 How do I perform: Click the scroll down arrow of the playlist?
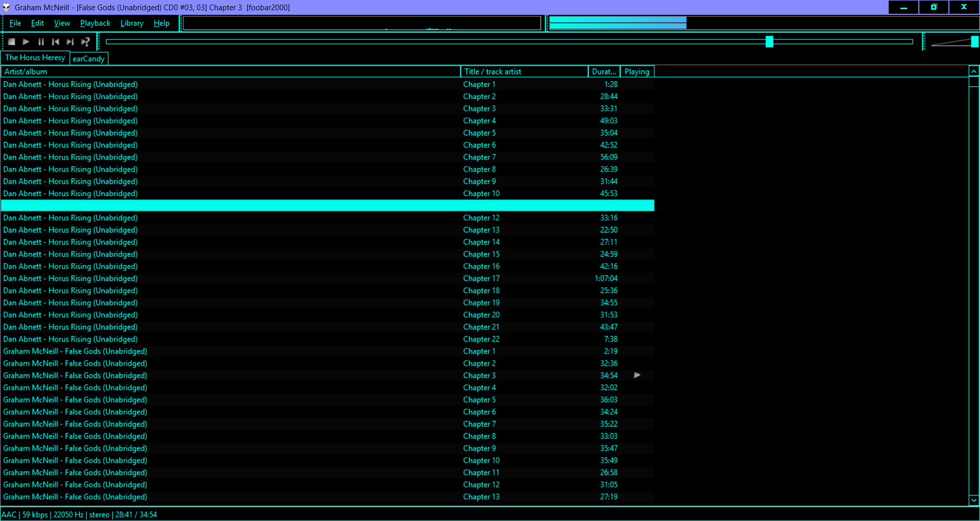[974, 500]
